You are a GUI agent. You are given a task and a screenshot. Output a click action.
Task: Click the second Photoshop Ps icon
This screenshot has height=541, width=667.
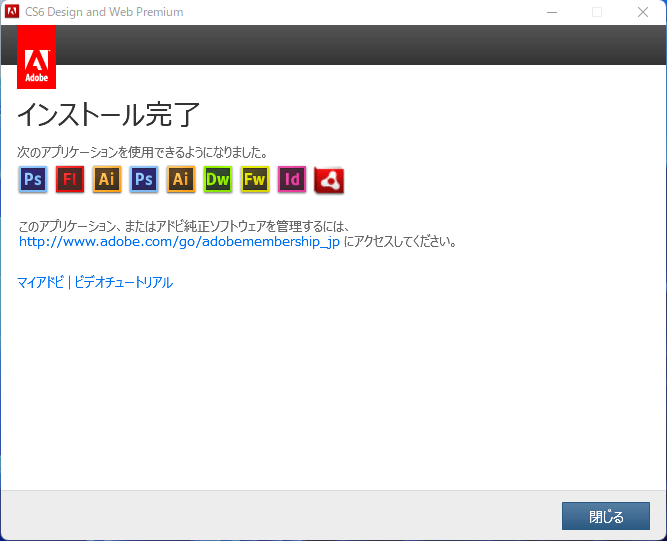tap(144, 179)
